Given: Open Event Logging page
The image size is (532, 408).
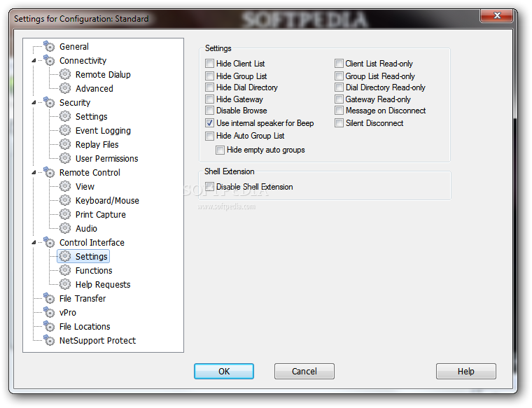Looking at the screenshot, I should (x=103, y=131).
